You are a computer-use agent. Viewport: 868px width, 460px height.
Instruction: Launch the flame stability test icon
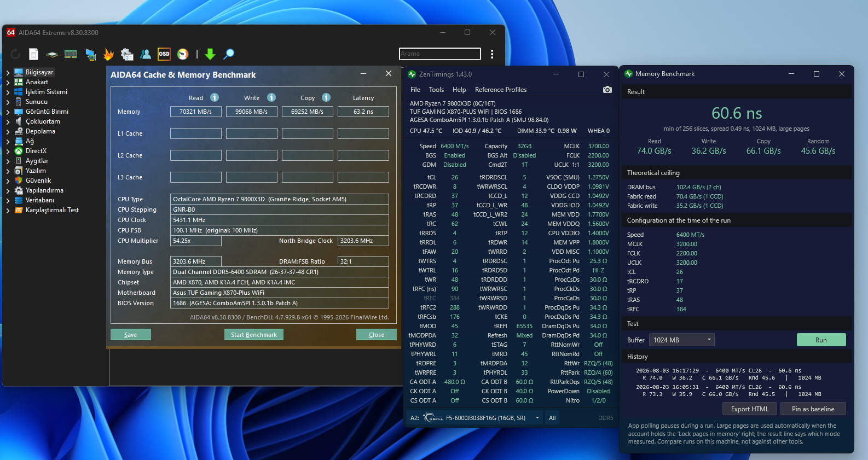tap(108, 54)
